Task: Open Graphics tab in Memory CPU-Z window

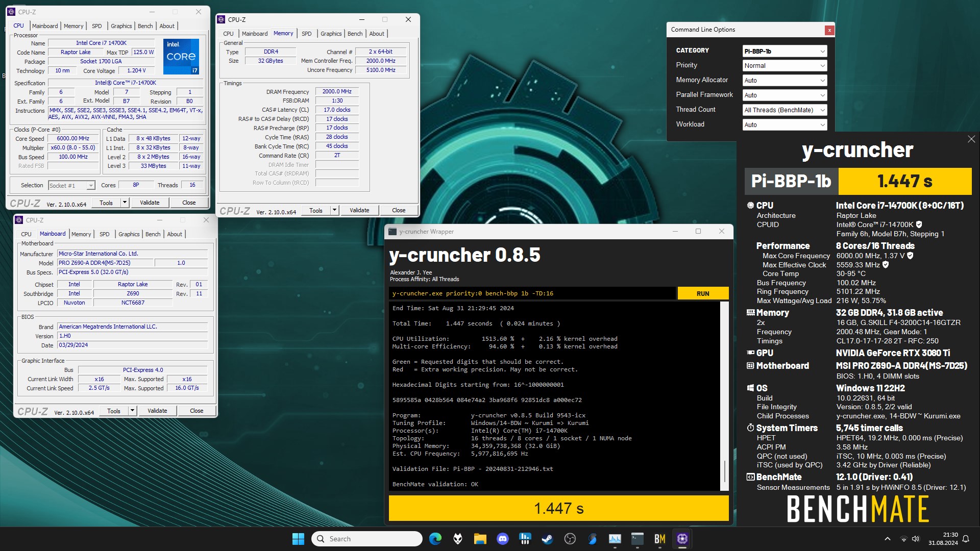Action: pyautogui.click(x=331, y=34)
